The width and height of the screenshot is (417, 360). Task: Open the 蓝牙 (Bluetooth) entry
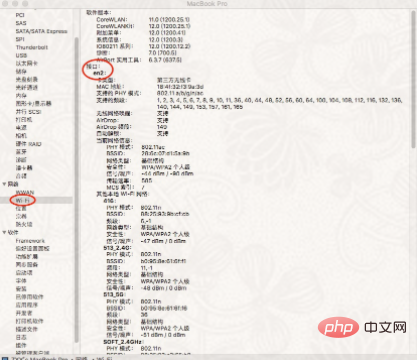(x=21, y=152)
